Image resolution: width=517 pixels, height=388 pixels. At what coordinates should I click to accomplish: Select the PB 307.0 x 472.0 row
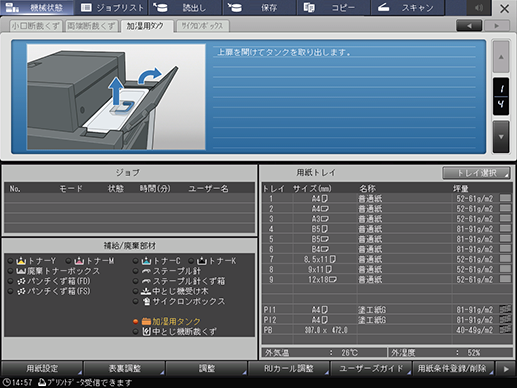click(x=387, y=330)
